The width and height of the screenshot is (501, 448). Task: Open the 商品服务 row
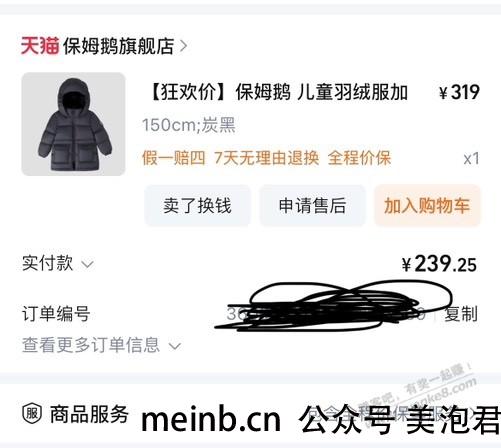pyautogui.click(x=250, y=414)
